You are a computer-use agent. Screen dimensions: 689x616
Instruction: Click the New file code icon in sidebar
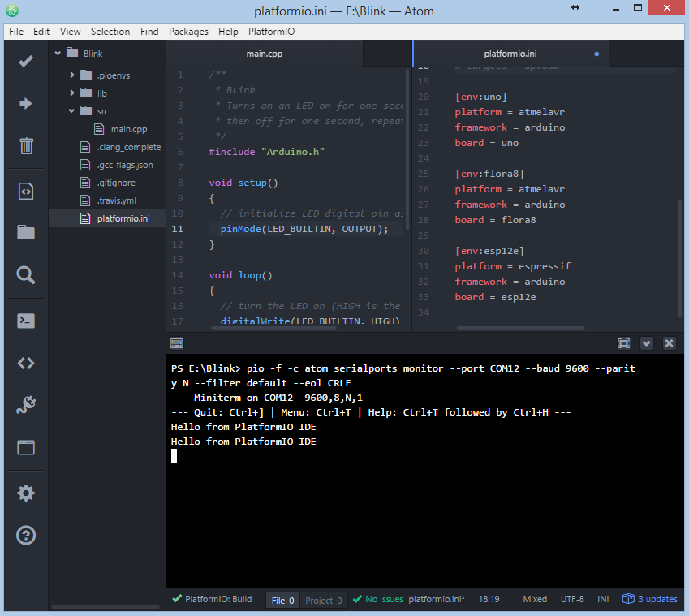click(x=26, y=191)
